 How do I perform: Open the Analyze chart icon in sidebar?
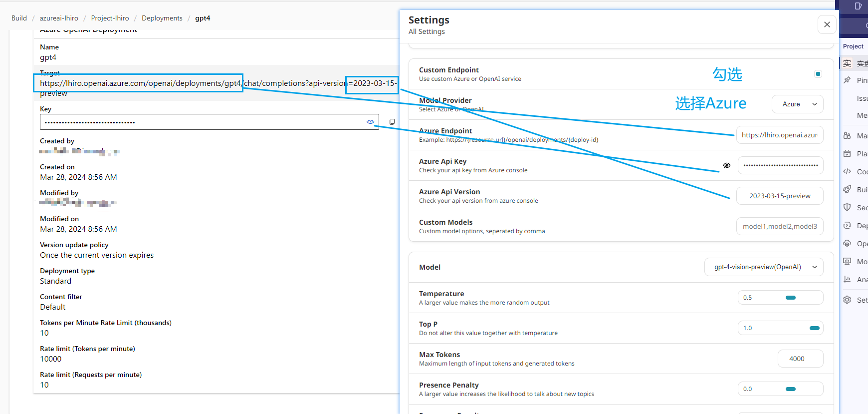point(847,279)
